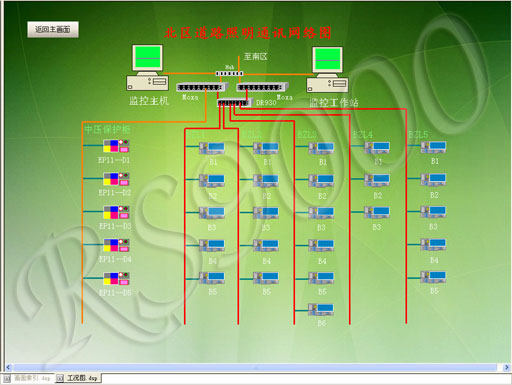Open the EP11--D5 protection cabinet device
Image resolution: width=512 pixels, height=385 pixels.
click(116, 278)
